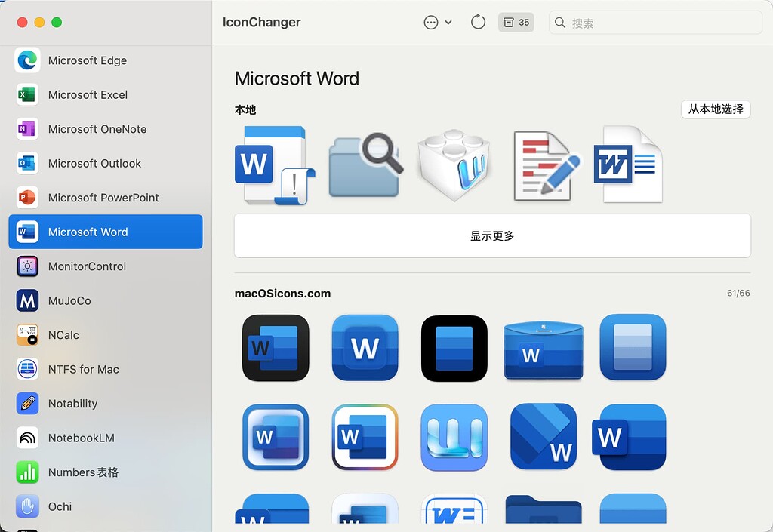Choose the blue rounded W icon
The width and height of the screenshot is (773, 532).
click(x=365, y=348)
